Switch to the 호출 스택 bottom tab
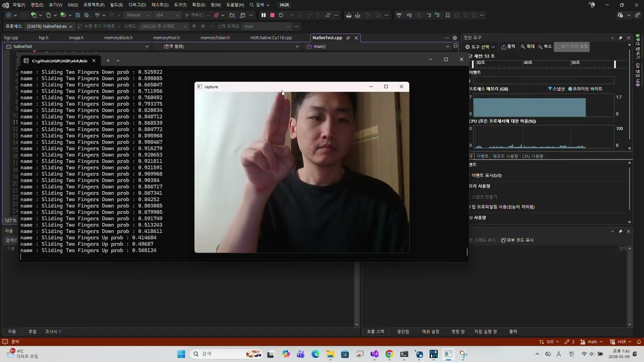This screenshot has height=362, width=644. (375, 332)
